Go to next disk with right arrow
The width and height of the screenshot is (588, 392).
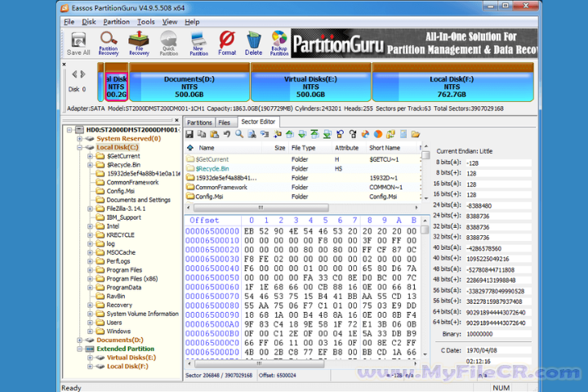click(82, 74)
